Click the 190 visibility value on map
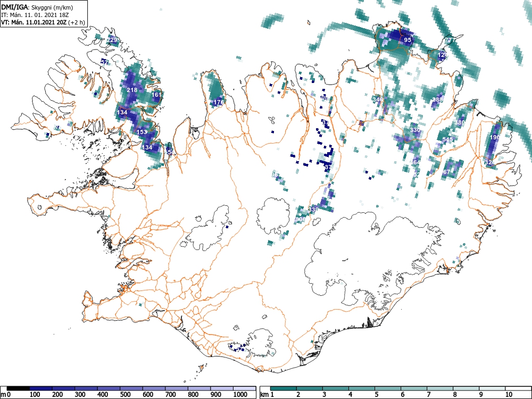This screenshot has width=532, height=399. (x=495, y=137)
